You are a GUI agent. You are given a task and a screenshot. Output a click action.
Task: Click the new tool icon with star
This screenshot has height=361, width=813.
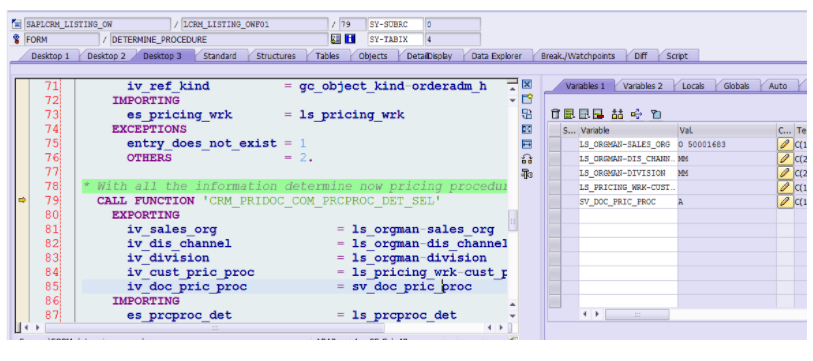(527, 99)
